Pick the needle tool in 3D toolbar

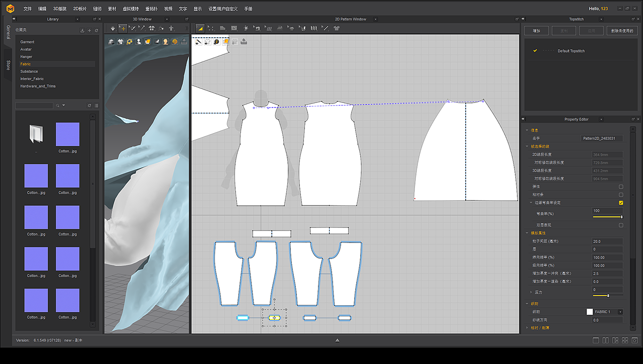142,29
